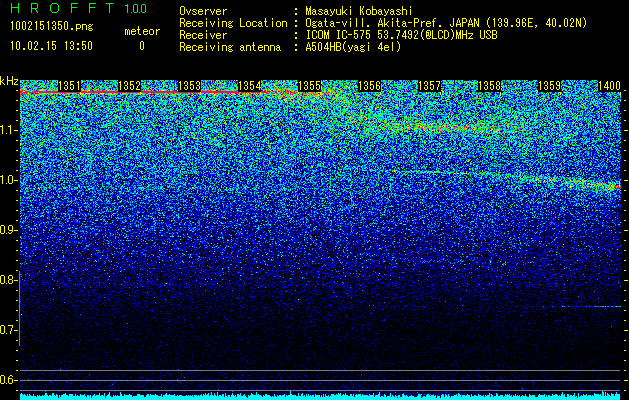This screenshot has width=629, height=400.
Task: Select the A504HB(yagi 4el) antenna value
Action: click(353, 47)
